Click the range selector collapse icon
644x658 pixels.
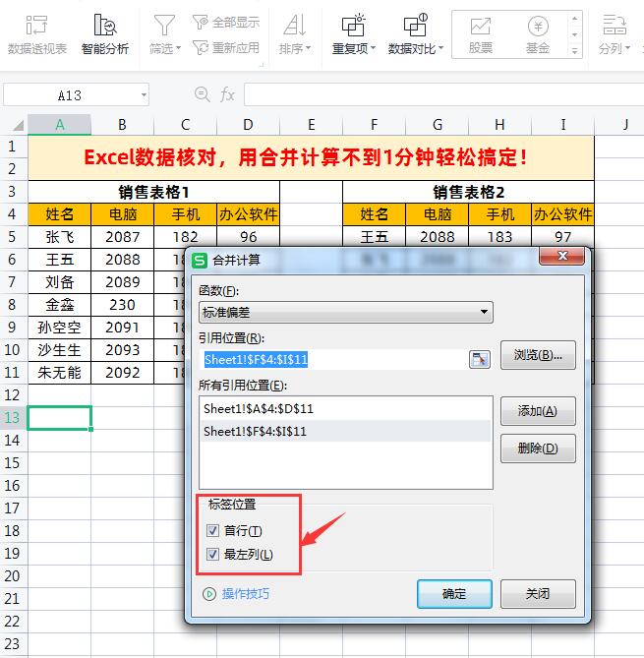coord(480,360)
